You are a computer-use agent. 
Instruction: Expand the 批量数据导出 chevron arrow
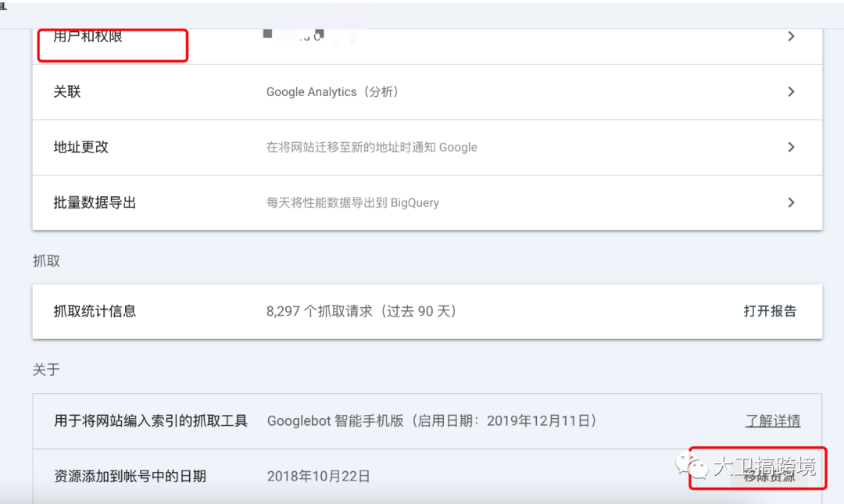790,202
